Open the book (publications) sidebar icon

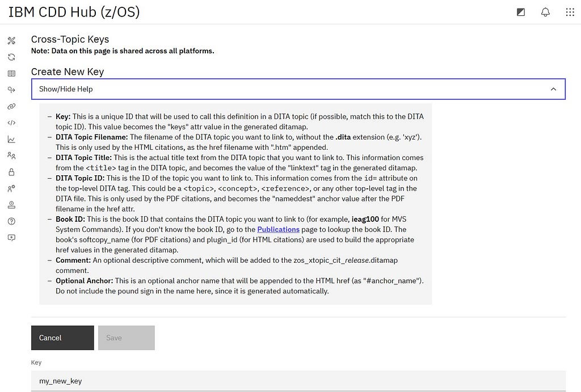[x=11, y=73]
